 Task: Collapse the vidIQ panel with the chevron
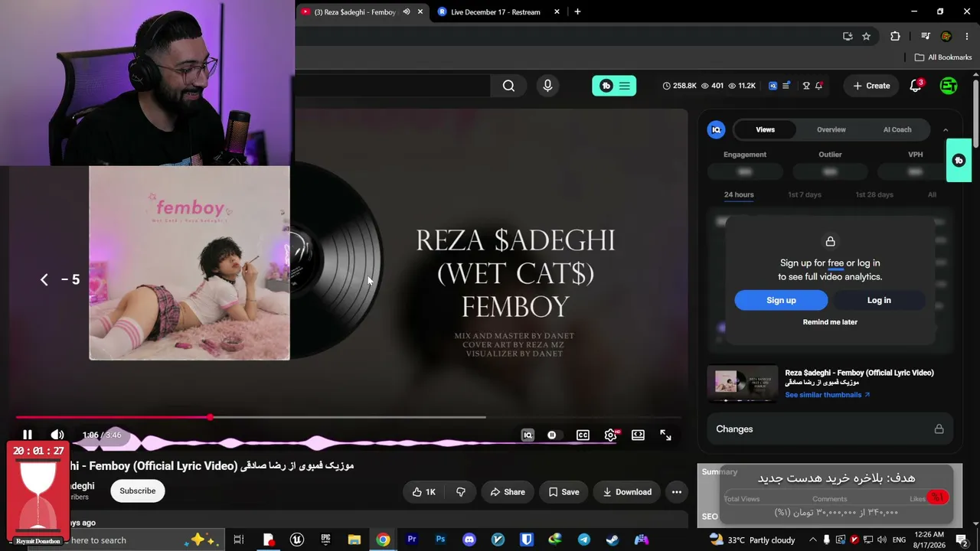pyautogui.click(x=946, y=130)
